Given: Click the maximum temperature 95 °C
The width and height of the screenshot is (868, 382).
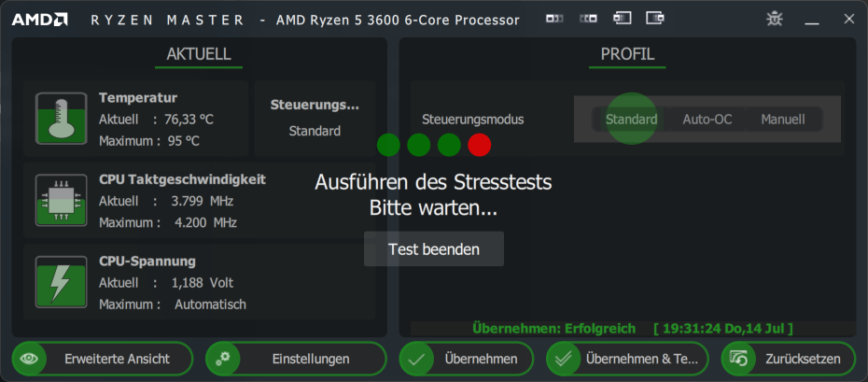Looking at the screenshot, I should pos(183,141).
